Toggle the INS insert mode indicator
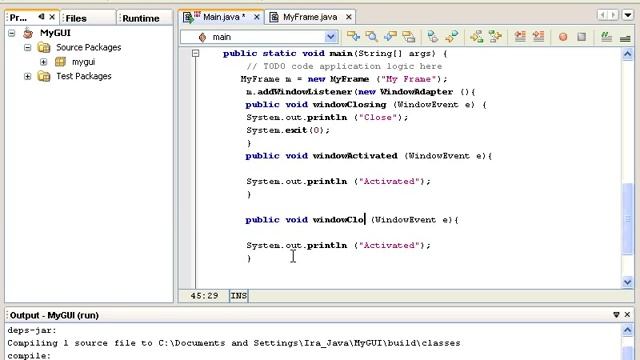 tap(239, 296)
